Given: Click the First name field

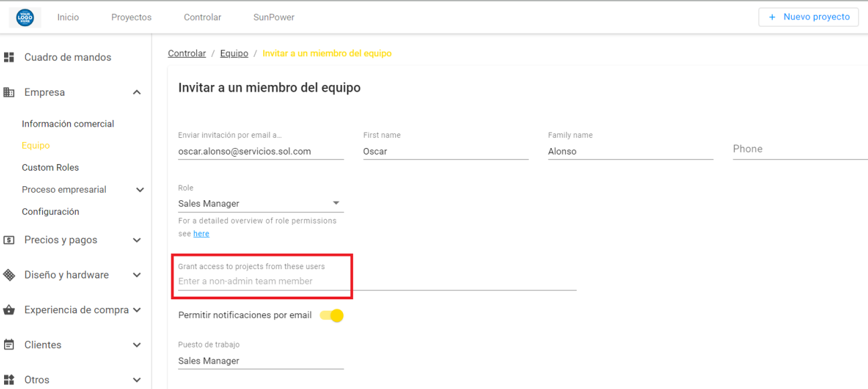Looking at the screenshot, I should (x=445, y=151).
